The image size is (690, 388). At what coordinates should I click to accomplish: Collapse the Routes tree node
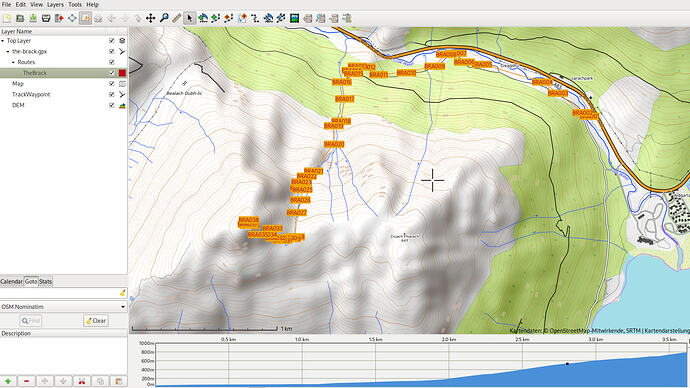[13, 62]
